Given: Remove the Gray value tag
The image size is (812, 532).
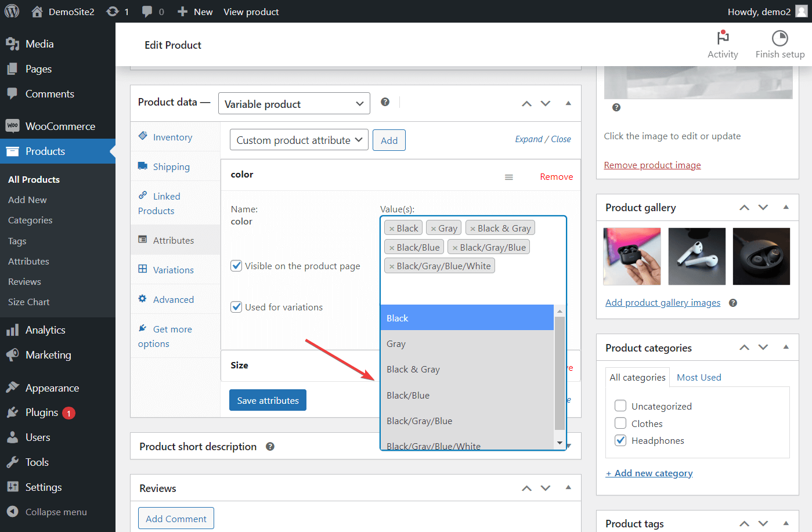Looking at the screenshot, I should (x=434, y=229).
